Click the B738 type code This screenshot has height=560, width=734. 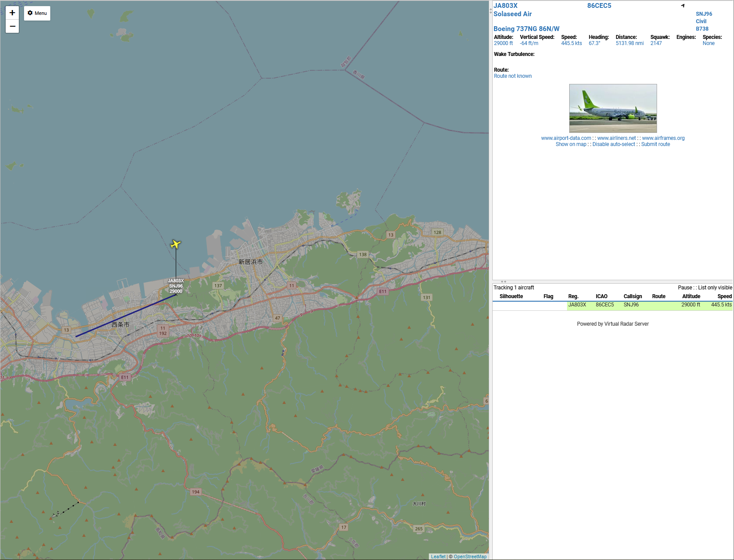pos(702,29)
